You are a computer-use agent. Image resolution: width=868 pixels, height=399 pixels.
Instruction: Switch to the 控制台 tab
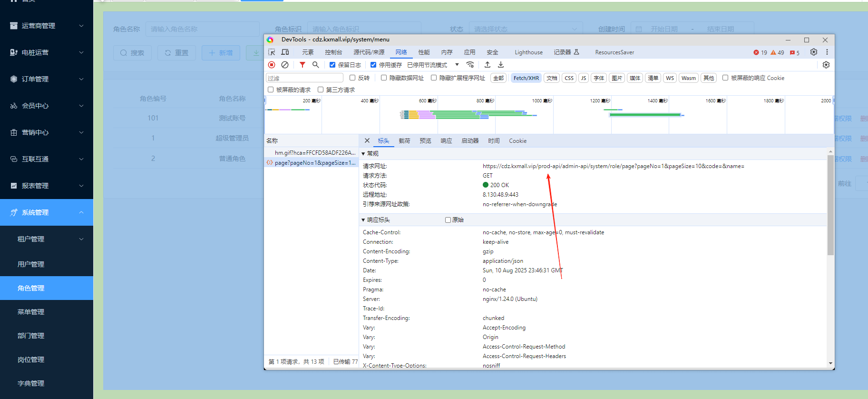click(333, 52)
